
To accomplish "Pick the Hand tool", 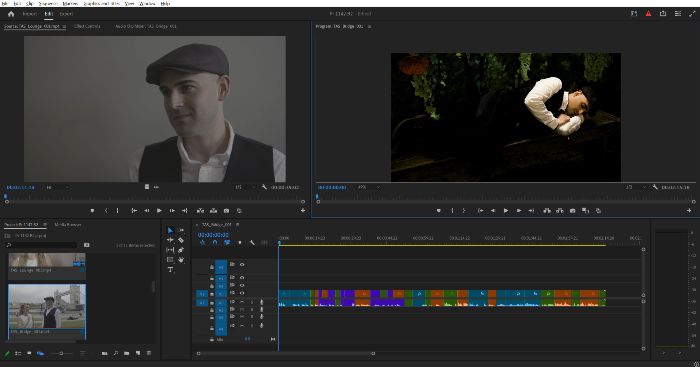I will (x=181, y=260).
